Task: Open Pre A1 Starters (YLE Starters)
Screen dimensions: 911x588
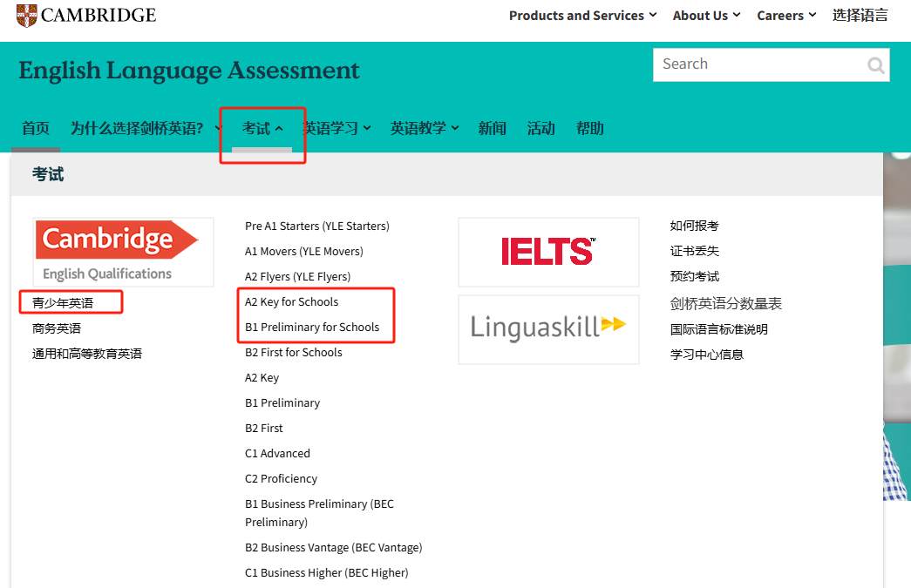Action: pos(317,226)
